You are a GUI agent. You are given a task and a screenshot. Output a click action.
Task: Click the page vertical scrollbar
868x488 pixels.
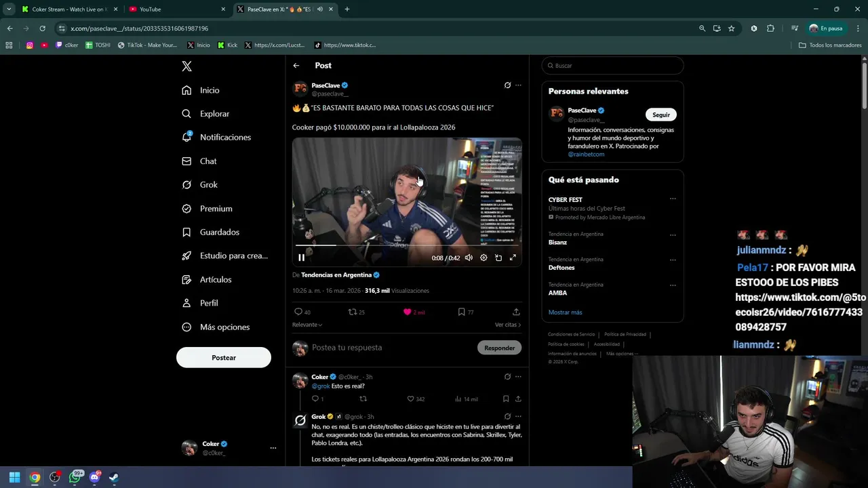864,85
